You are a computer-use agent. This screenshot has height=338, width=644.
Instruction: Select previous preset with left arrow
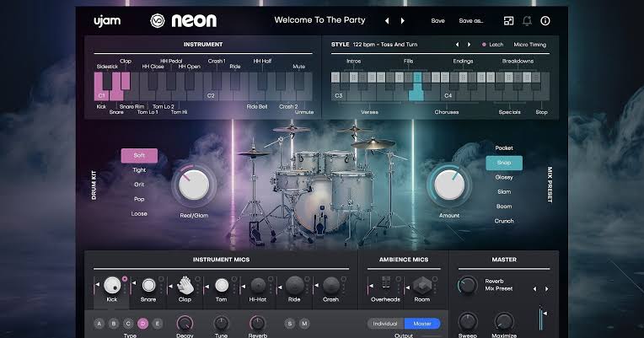pos(387,20)
